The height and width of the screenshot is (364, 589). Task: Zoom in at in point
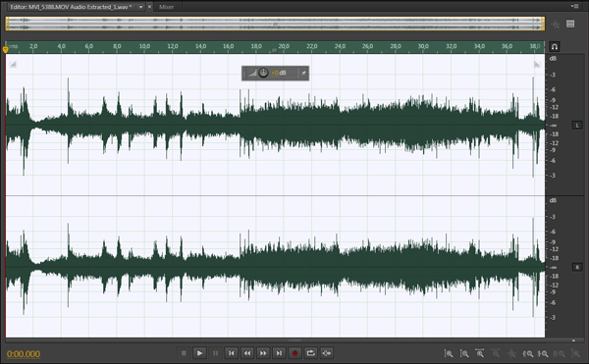(527, 353)
